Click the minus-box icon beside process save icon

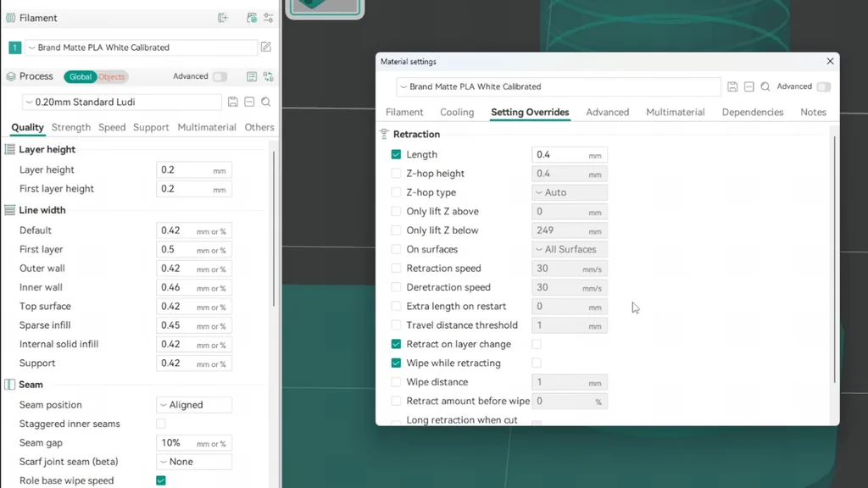(250, 102)
